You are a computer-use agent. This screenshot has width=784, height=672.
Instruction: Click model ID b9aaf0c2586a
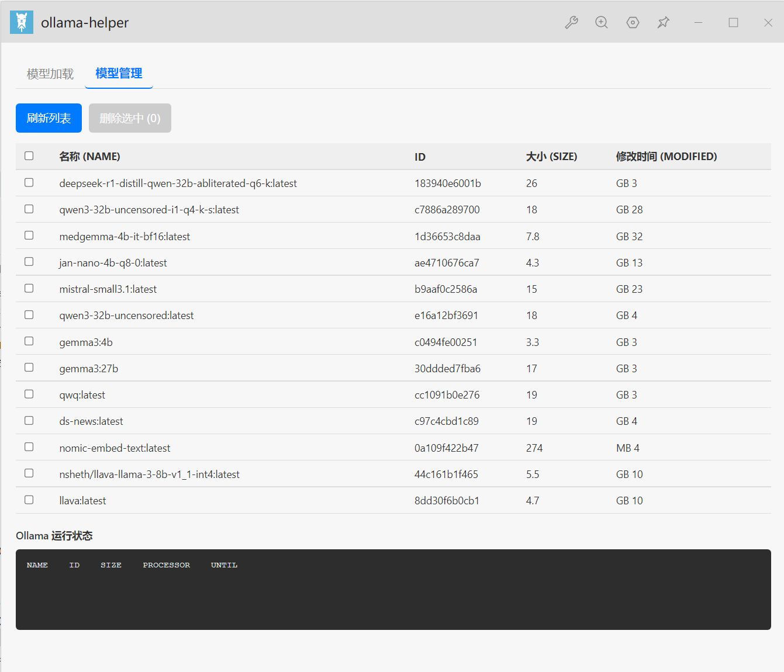[x=446, y=289]
